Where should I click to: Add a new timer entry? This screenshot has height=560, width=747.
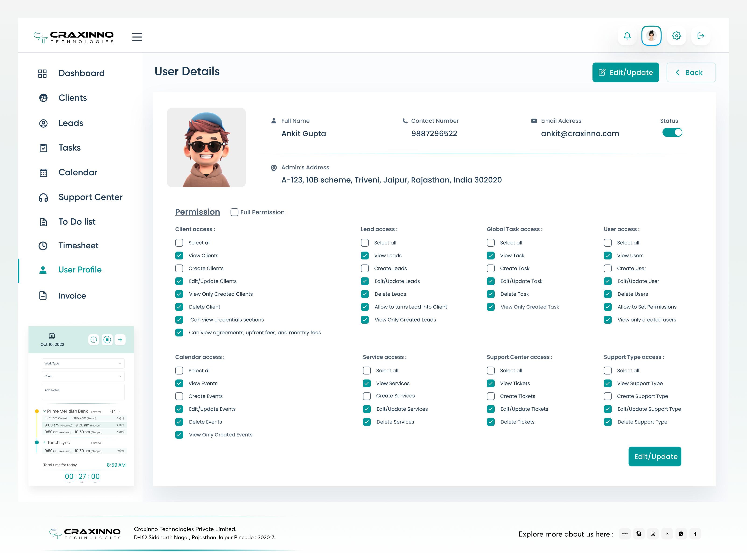tap(120, 339)
